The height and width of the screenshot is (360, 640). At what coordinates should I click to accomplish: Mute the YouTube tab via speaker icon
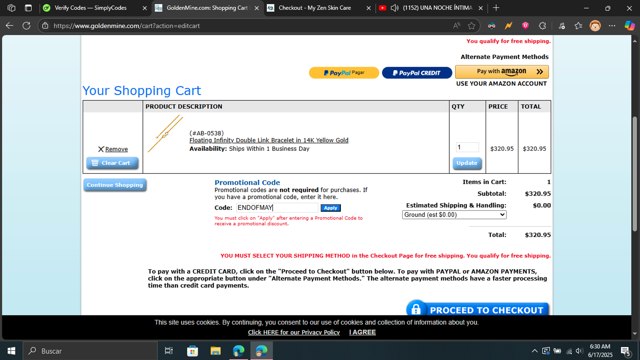pos(394,8)
